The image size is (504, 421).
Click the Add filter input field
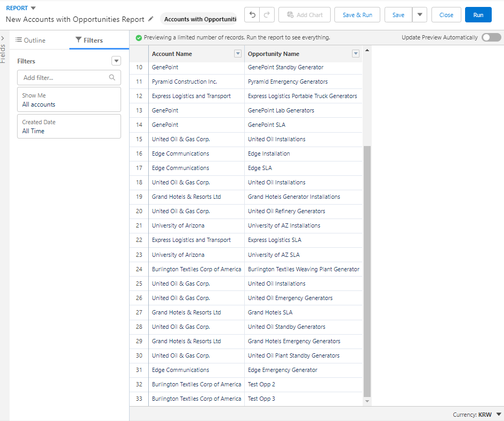tap(69, 77)
